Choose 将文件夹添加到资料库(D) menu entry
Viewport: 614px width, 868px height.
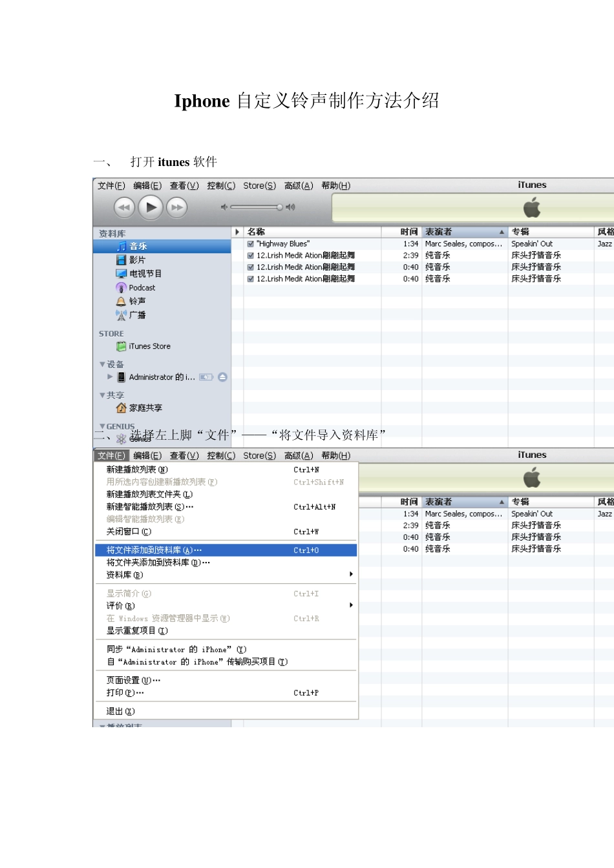click(226, 563)
